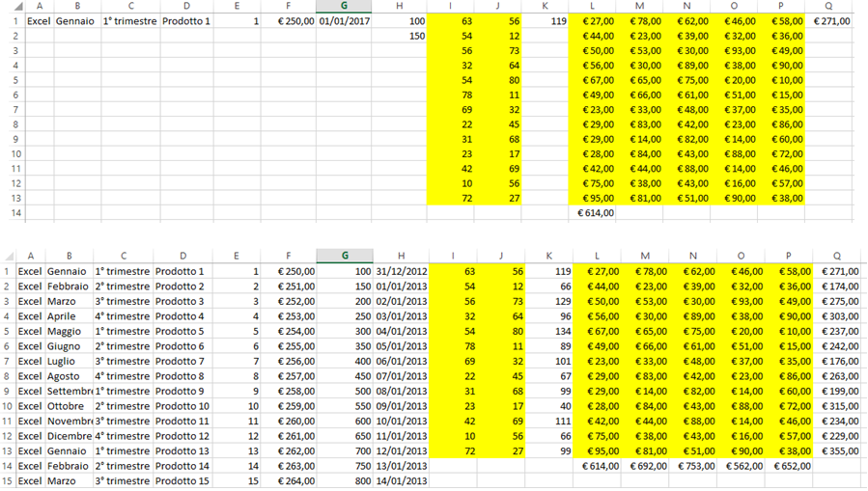Select the Settembre cell
This screenshot has height=491, width=868.
pos(70,391)
